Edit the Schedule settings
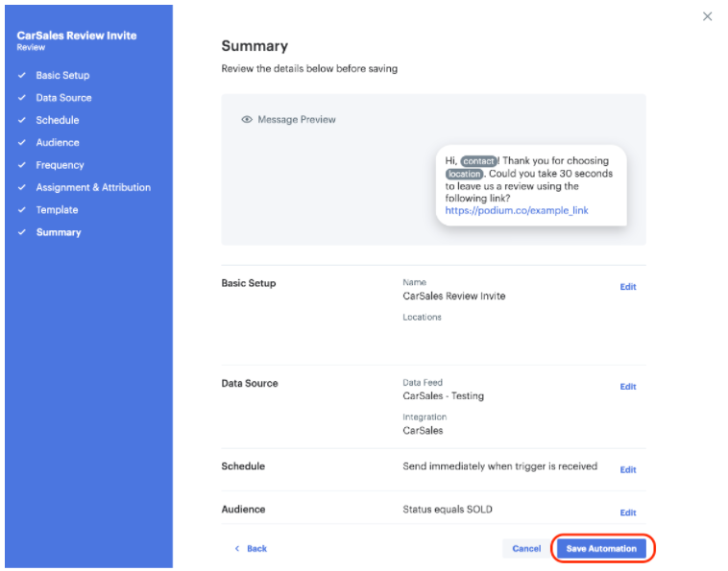 (627, 470)
